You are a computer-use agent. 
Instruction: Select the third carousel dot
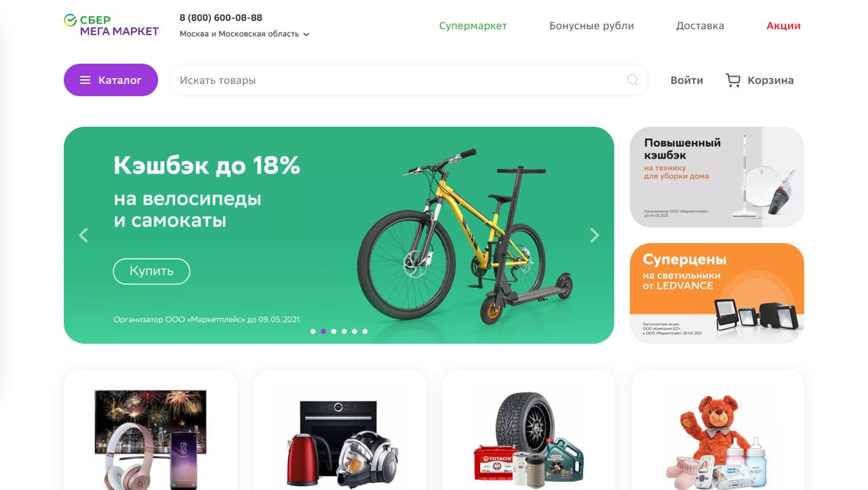coord(334,331)
